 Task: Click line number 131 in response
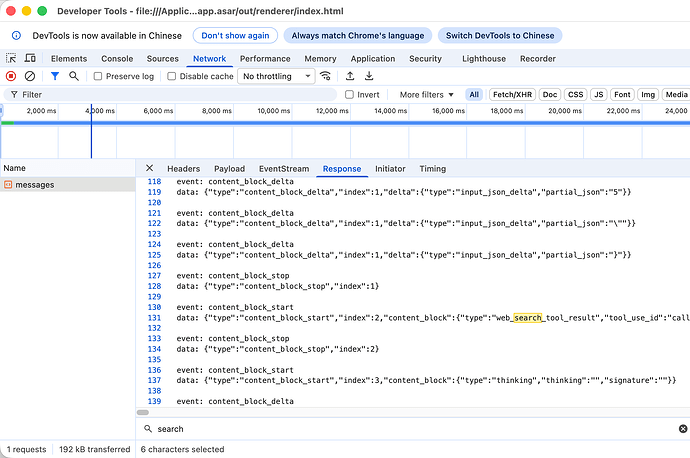pyautogui.click(x=154, y=318)
